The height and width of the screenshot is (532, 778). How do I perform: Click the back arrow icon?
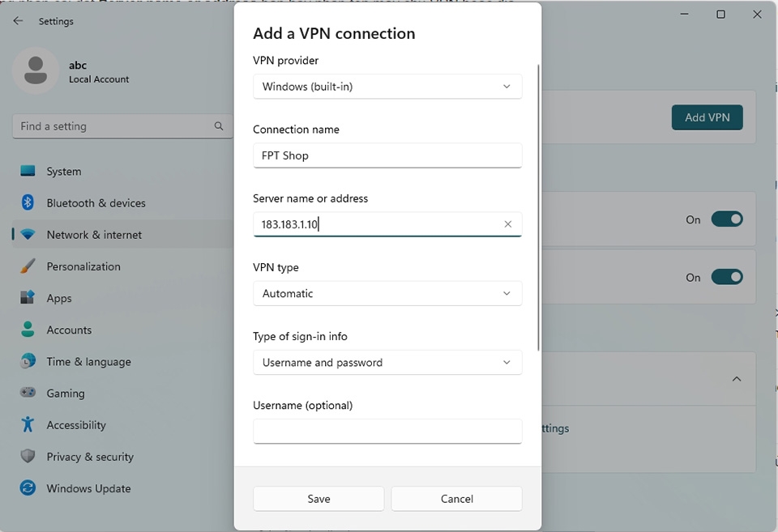pyautogui.click(x=17, y=21)
